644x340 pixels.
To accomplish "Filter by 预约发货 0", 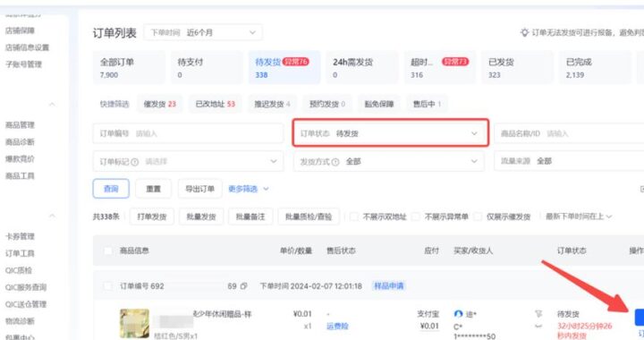I will (327, 105).
